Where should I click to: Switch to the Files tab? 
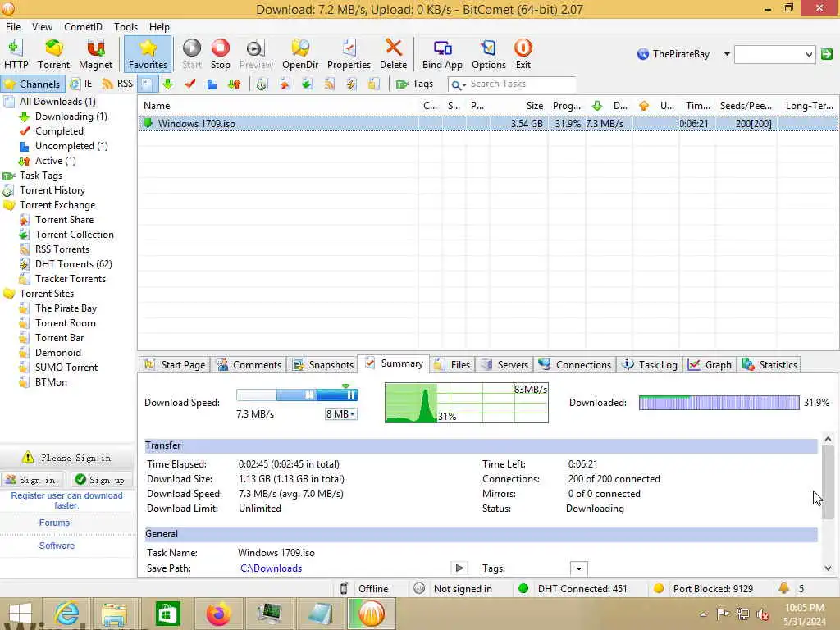click(x=452, y=365)
